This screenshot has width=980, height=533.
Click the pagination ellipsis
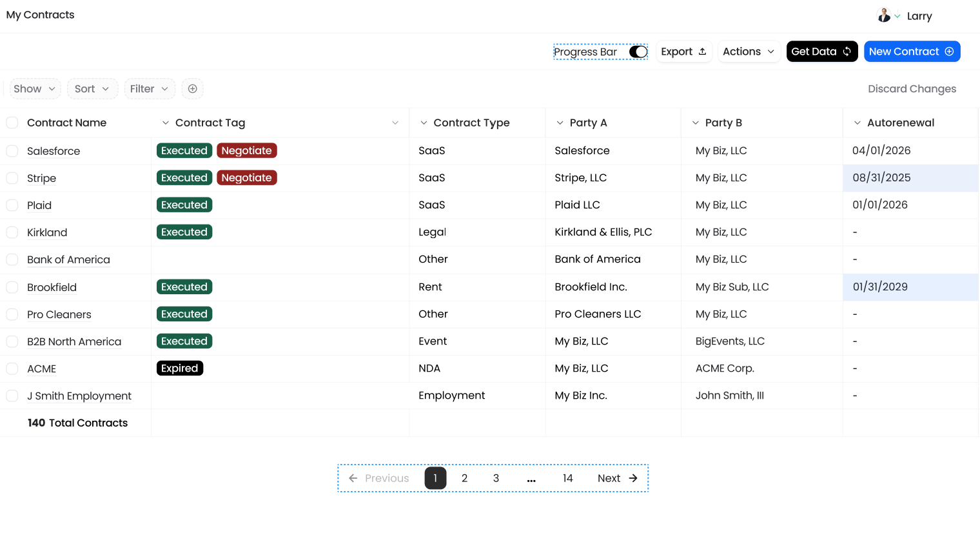click(531, 479)
